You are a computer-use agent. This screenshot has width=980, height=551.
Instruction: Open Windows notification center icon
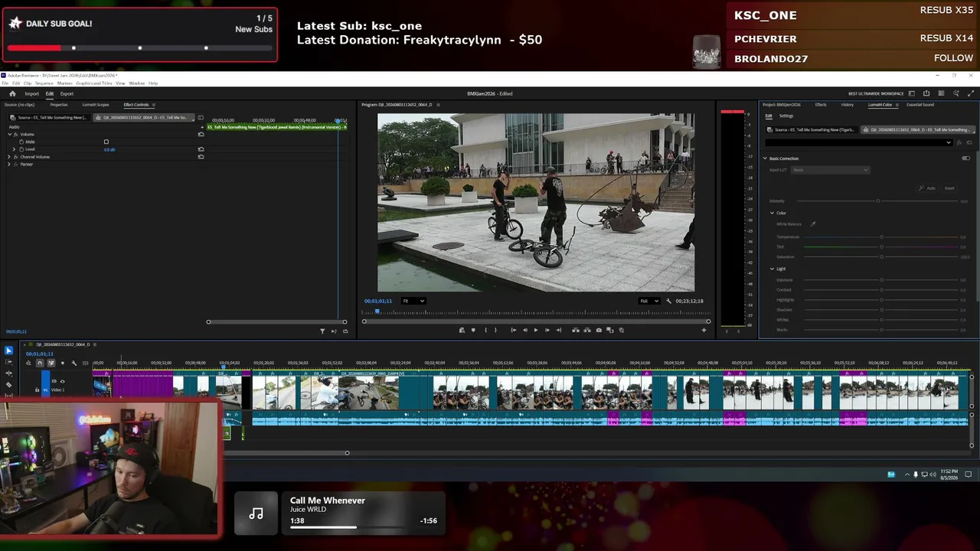tap(968, 474)
